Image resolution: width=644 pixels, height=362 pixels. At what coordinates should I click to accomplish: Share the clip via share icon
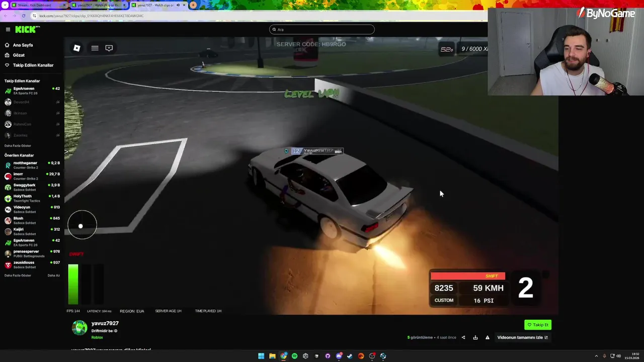click(463, 337)
